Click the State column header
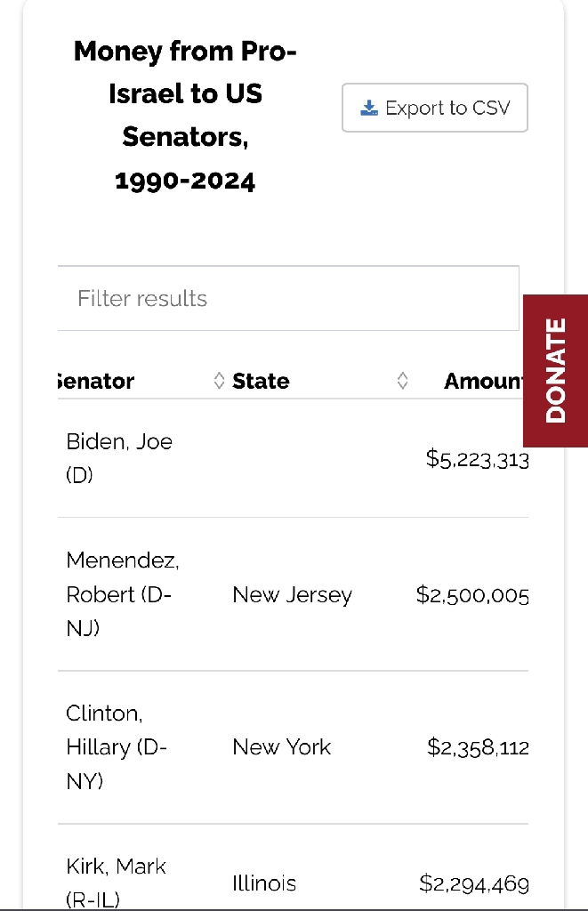 click(261, 381)
